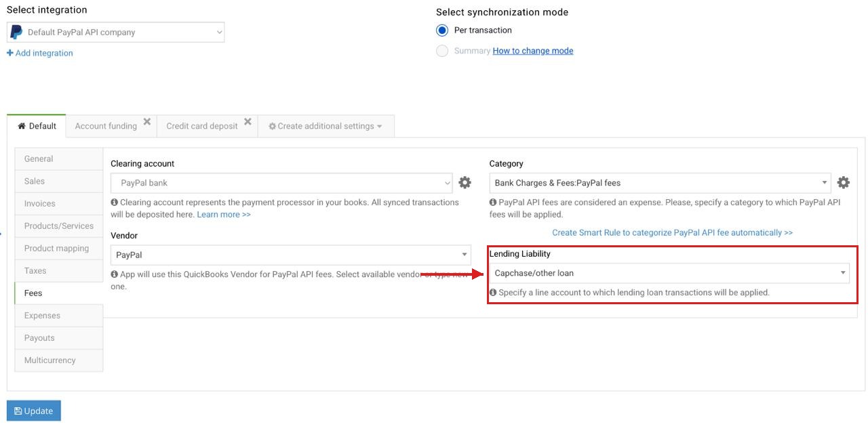Open the Products/Services settings section

point(59,226)
